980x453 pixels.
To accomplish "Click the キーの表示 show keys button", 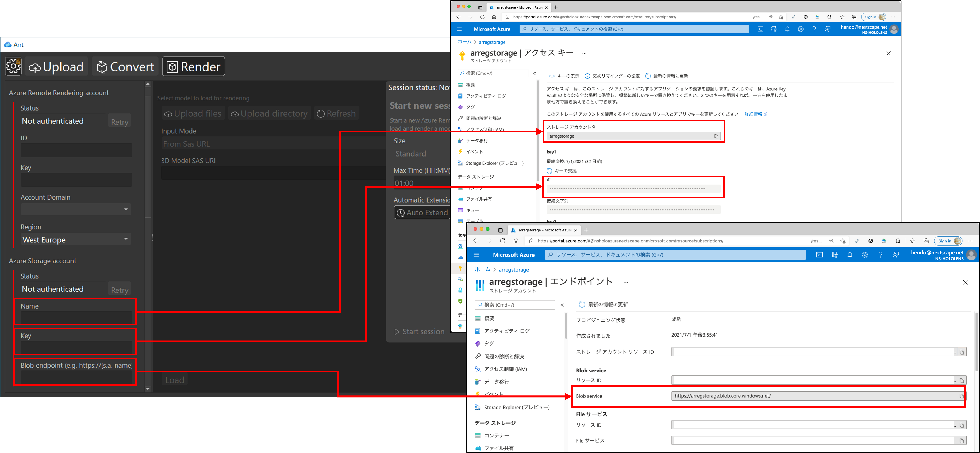I will 564,76.
